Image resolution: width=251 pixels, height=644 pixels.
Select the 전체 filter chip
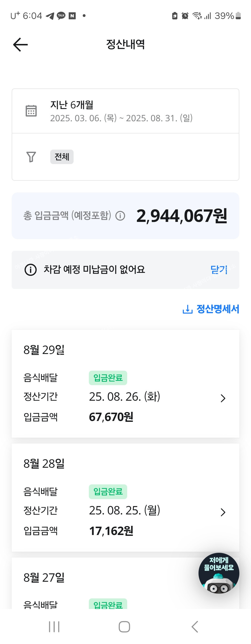[62, 157]
